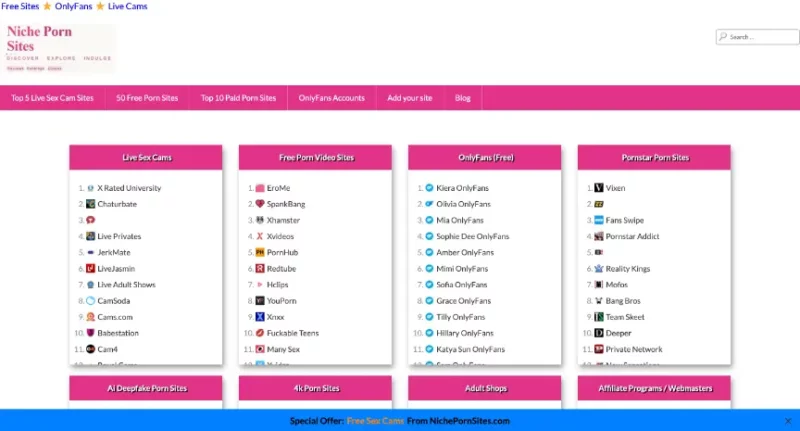Open the X Rated University link
Viewport: 800px width, 431px height.
pos(129,188)
